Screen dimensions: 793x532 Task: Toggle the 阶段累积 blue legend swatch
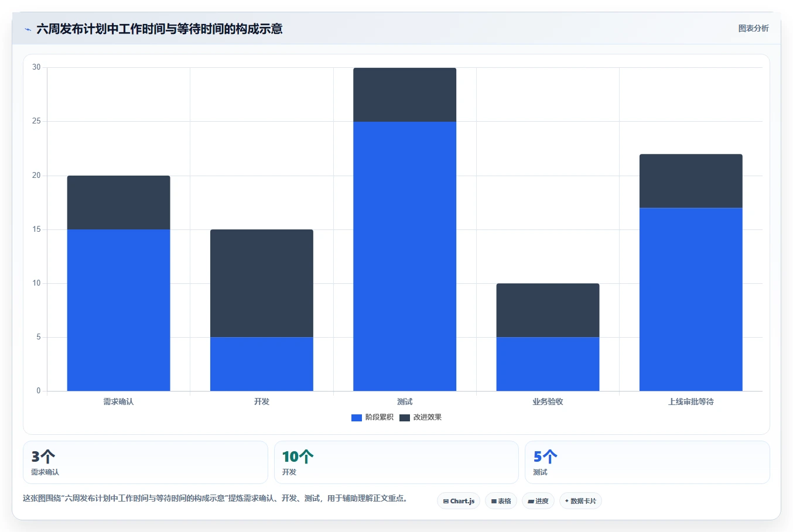click(357, 417)
